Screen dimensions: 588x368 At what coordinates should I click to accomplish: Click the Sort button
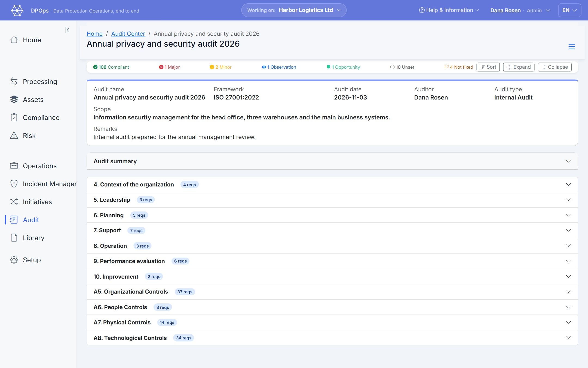(x=488, y=67)
